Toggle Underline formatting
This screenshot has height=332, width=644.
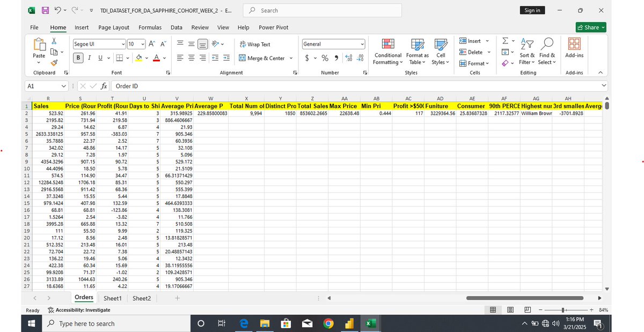click(x=100, y=57)
